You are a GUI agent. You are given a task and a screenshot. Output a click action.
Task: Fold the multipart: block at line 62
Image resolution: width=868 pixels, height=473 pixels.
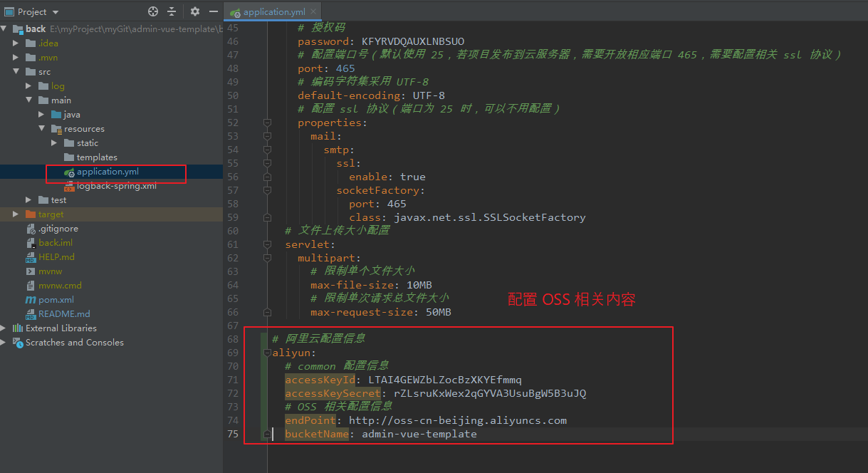[x=267, y=258]
